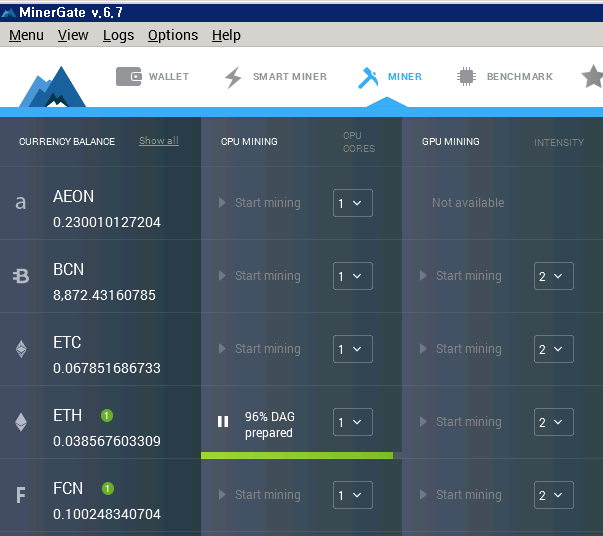
Task: Click the AEON balance 0.230010127204
Action: tap(107, 222)
